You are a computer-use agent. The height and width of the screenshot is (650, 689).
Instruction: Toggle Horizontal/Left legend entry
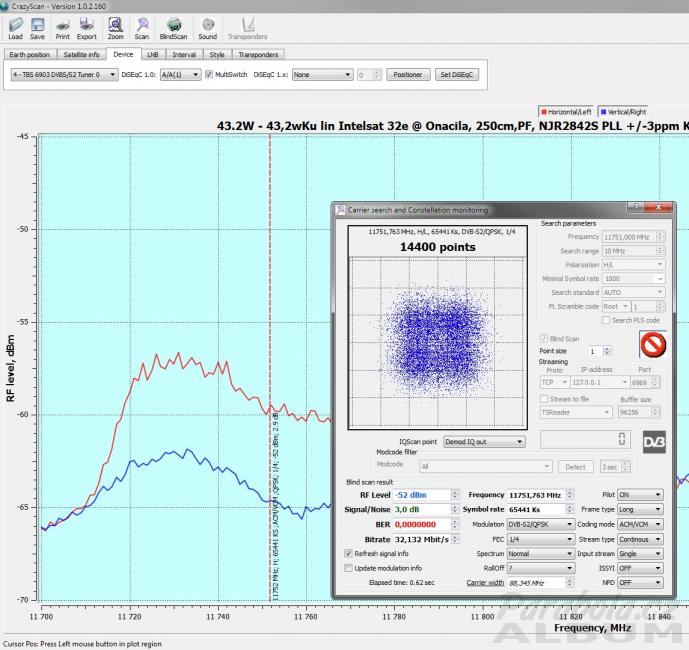point(566,112)
